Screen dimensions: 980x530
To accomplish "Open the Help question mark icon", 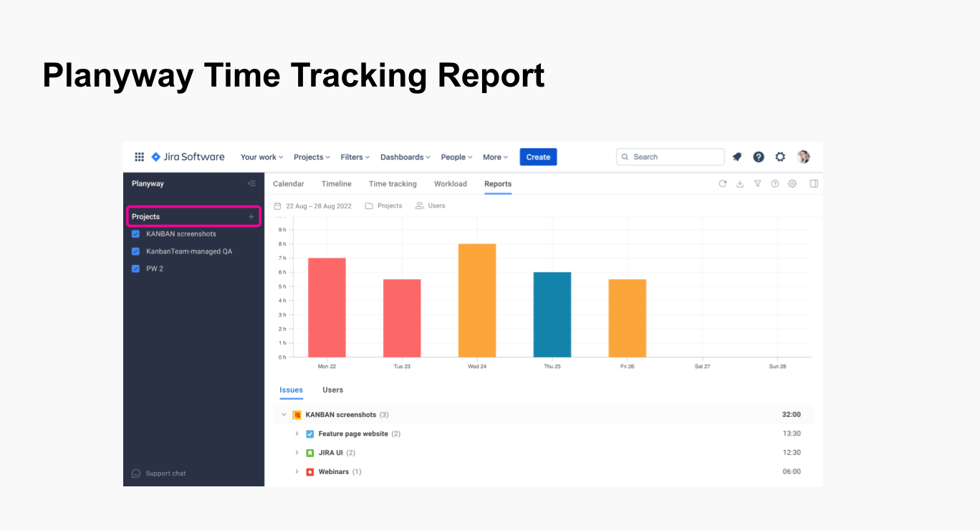I will (x=759, y=157).
